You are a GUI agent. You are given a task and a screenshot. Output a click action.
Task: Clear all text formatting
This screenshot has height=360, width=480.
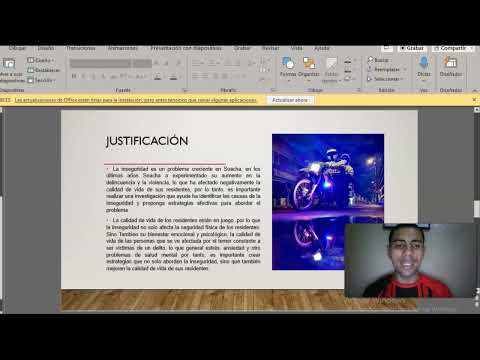point(179,63)
